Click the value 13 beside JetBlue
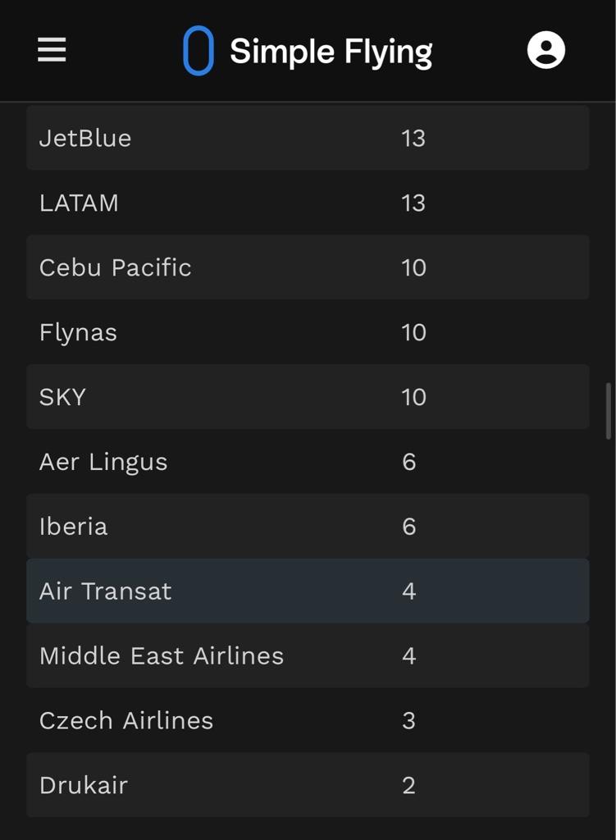This screenshot has width=616, height=840. pos(413,138)
